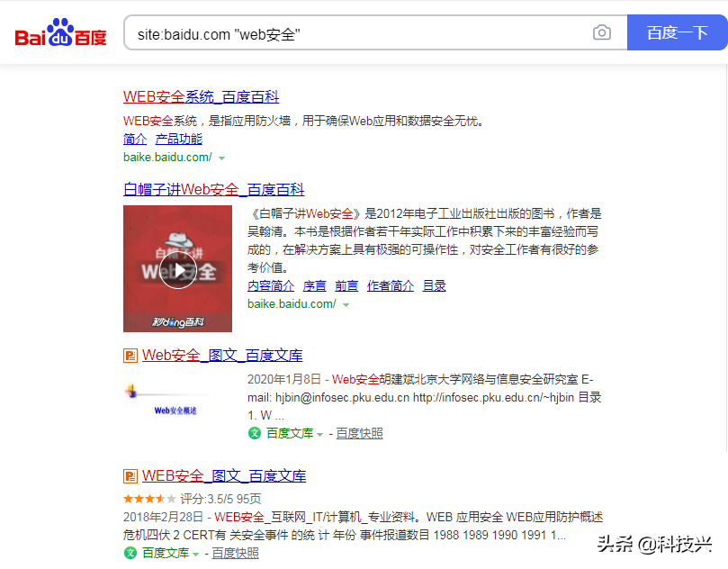Click Web安全概述 document thumbnail

[167, 400]
